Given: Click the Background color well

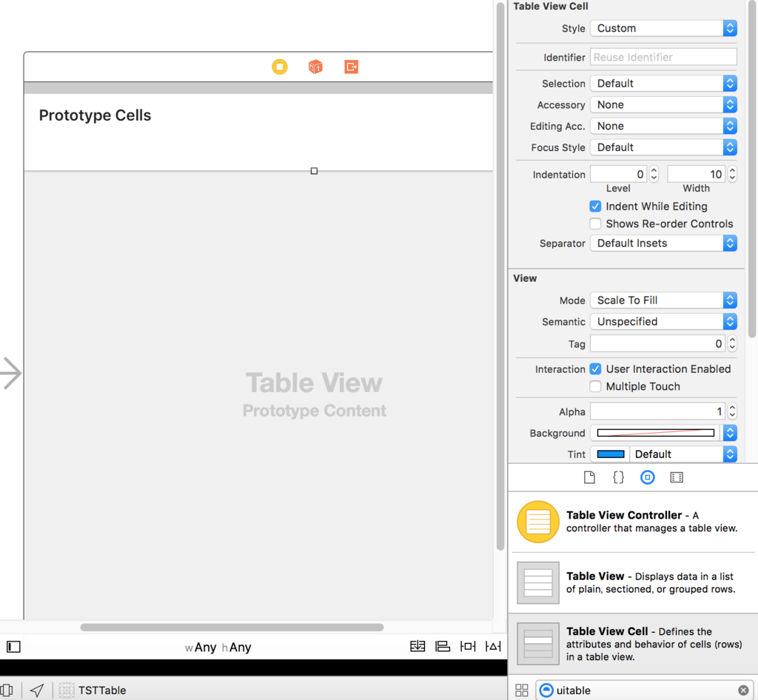Looking at the screenshot, I should point(656,433).
